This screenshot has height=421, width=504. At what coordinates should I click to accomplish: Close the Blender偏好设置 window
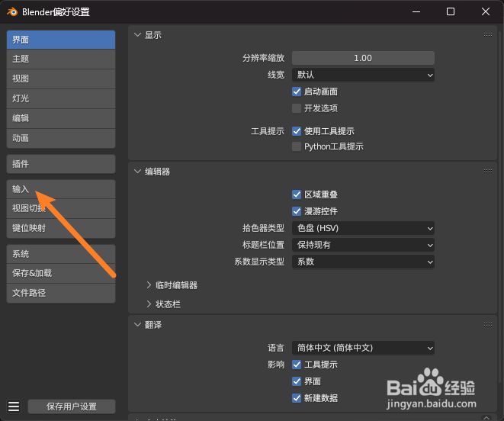click(x=486, y=11)
